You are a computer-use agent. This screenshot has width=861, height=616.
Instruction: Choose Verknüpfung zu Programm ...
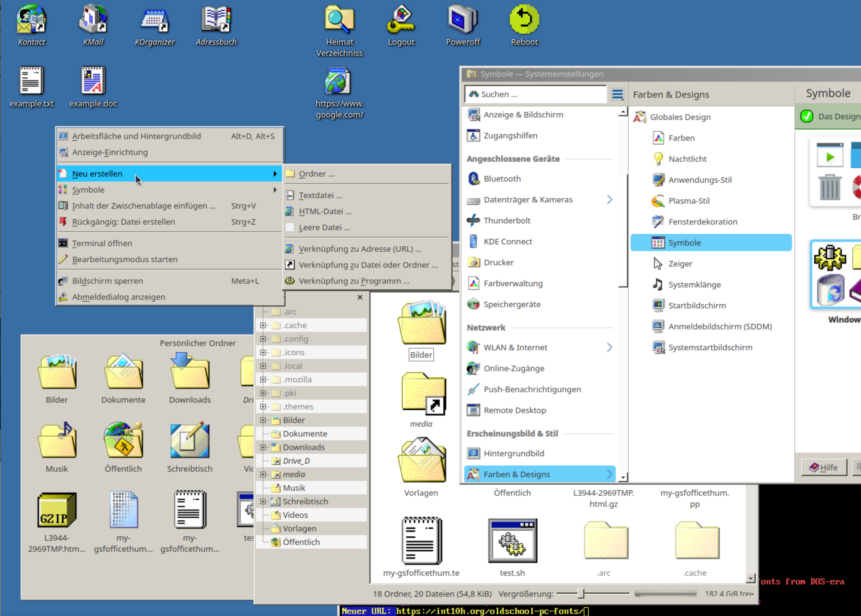pyautogui.click(x=368, y=281)
